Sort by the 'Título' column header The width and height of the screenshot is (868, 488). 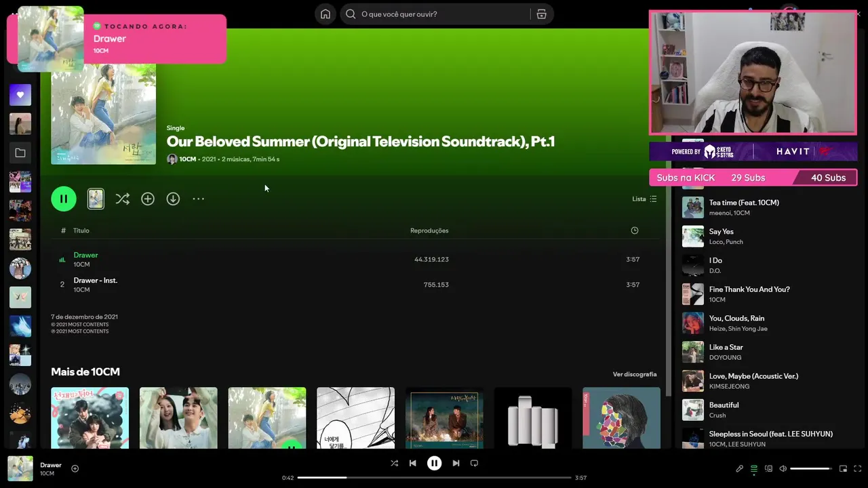[81, 230]
